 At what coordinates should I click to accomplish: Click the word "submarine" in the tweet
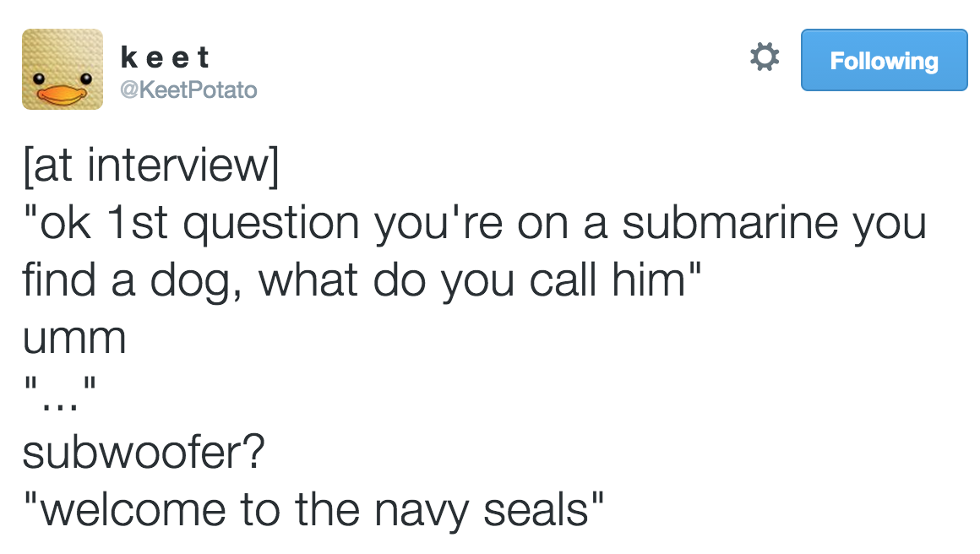730,222
